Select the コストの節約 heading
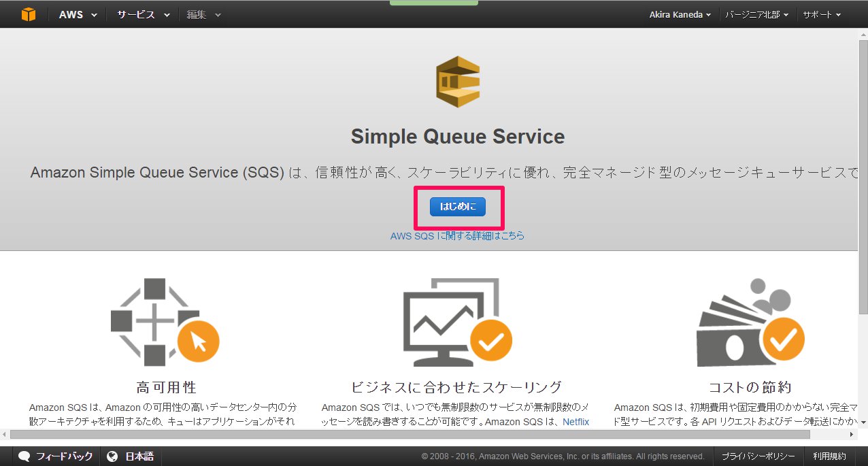The height and width of the screenshot is (466, 868). pyautogui.click(x=750, y=388)
